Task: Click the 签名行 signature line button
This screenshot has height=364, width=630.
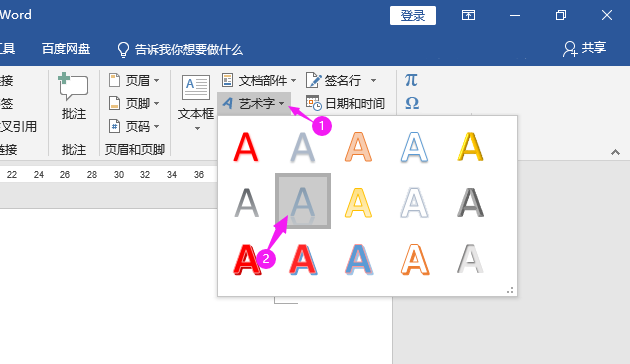Action: point(333,80)
